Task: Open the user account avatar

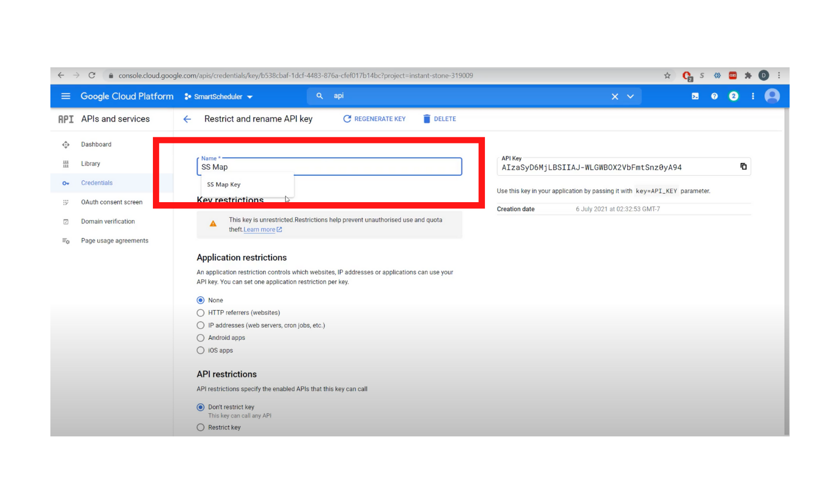Action: tap(772, 96)
